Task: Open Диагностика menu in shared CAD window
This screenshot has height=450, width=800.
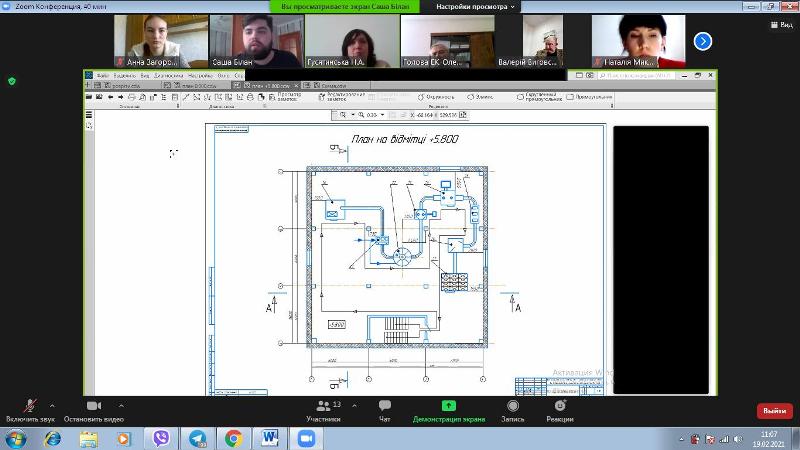Action: coord(168,76)
